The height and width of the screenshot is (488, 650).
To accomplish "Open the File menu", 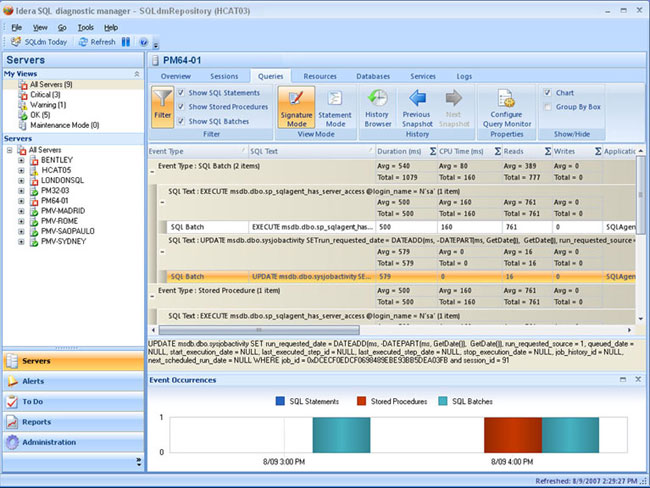I will tap(17, 27).
